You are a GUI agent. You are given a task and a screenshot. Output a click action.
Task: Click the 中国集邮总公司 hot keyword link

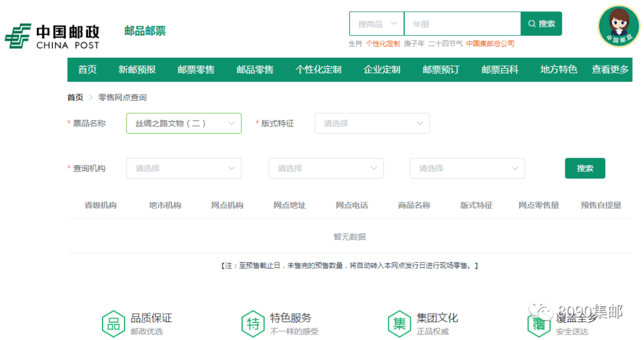coord(490,44)
